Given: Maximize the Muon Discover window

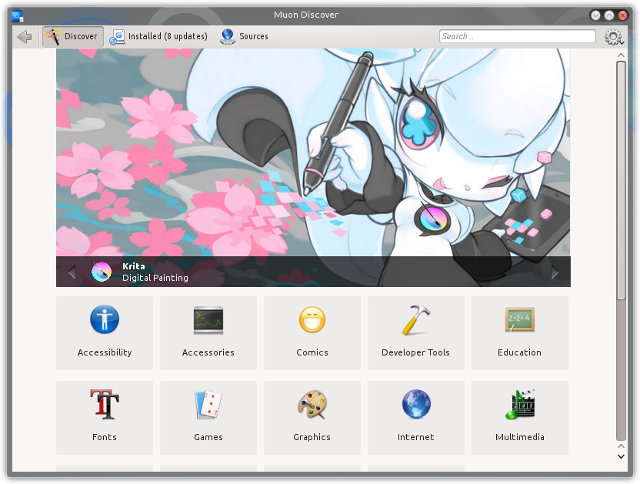Looking at the screenshot, I should pyautogui.click(x=609, y=16).
